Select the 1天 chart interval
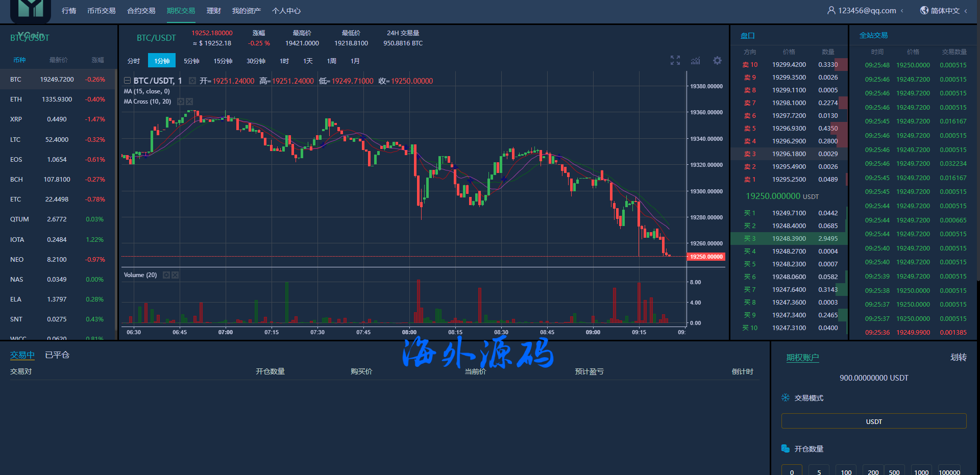Image resolution: width=980 pixels, height=475 pixels. coord(308,61)
